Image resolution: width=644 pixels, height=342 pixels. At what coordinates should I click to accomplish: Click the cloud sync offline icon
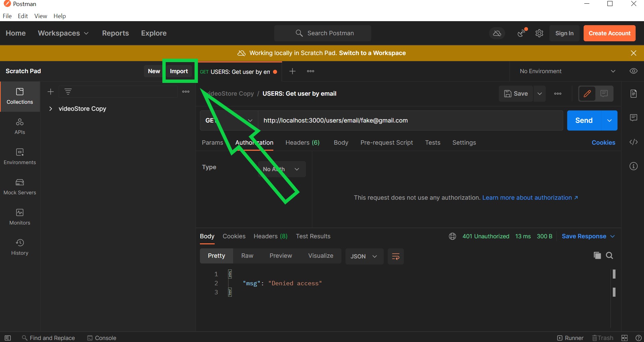[497, 33]
